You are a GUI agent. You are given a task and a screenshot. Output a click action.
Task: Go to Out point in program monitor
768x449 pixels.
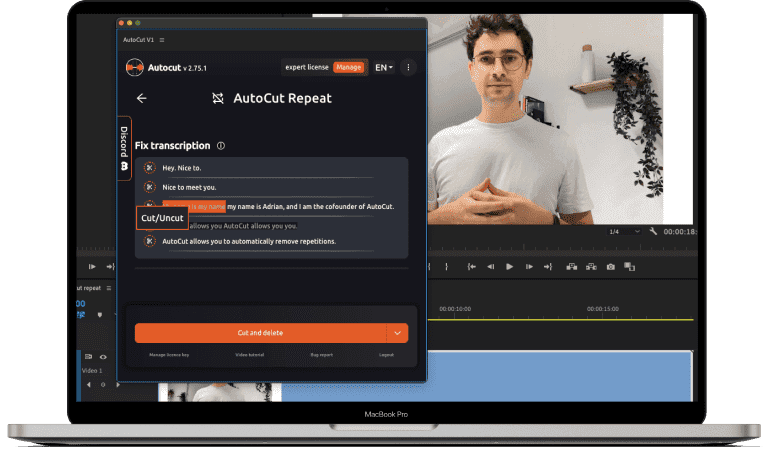(x=548, y=267)
